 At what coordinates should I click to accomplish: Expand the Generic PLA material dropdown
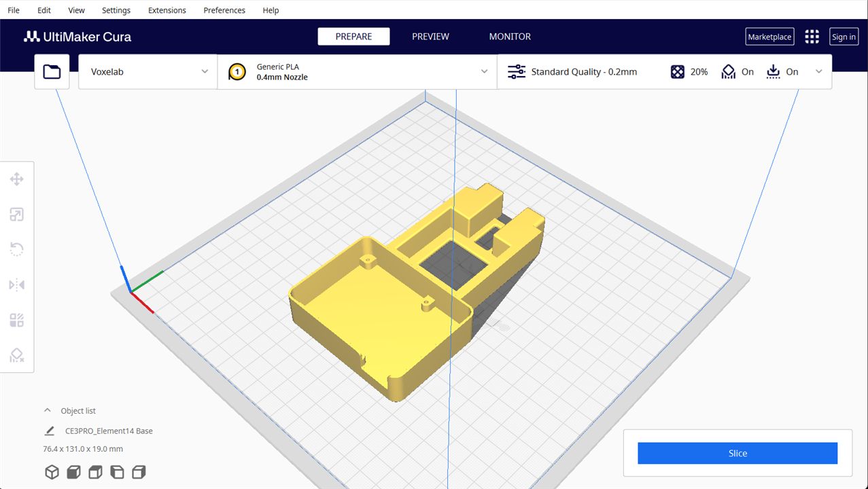[x=357, y=71]
